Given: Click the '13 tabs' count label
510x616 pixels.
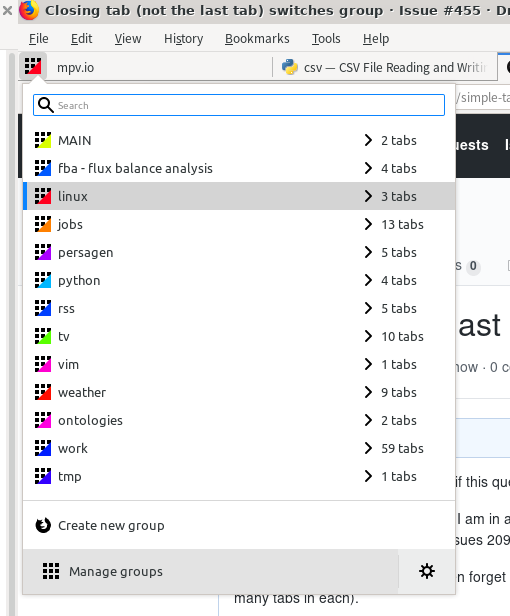Looking at the screenshot, I should point(402,224).
